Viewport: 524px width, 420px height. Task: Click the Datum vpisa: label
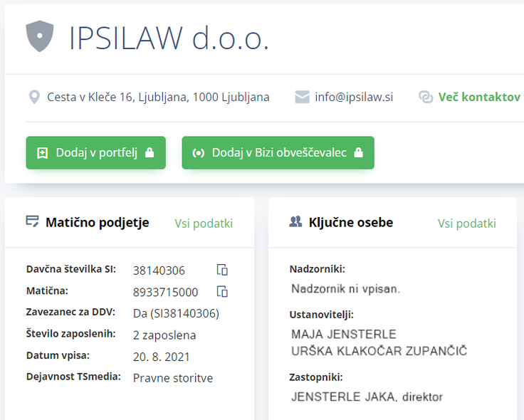(x=58, y=355)
